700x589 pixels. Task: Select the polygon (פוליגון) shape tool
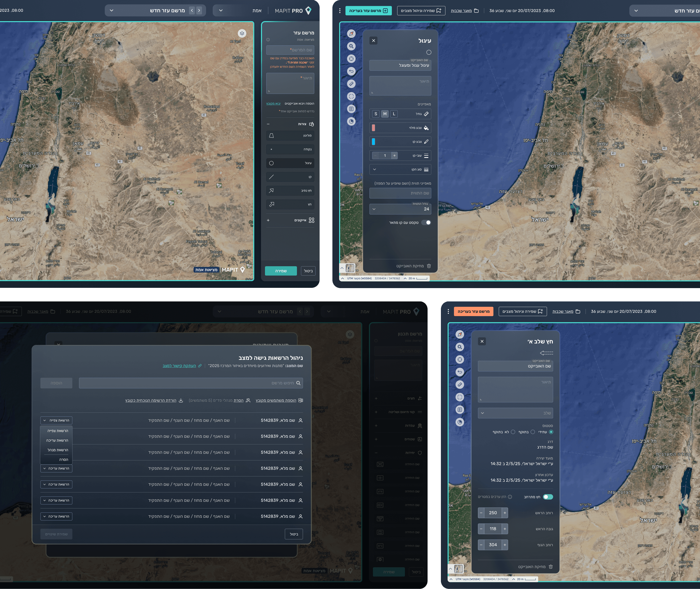tap(290, 136)
